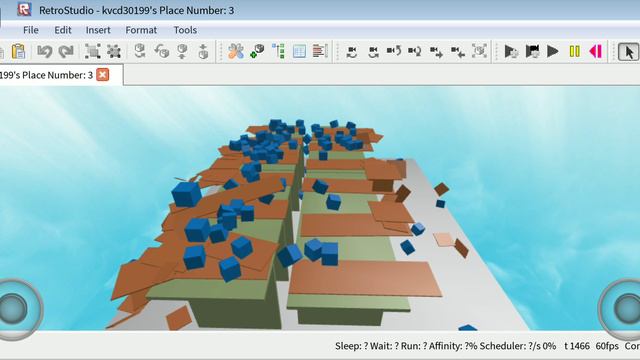The height and width of the screenshot is (360, 640).
Task: Click the Ungroup selection icon
Action: click(114, 51)
